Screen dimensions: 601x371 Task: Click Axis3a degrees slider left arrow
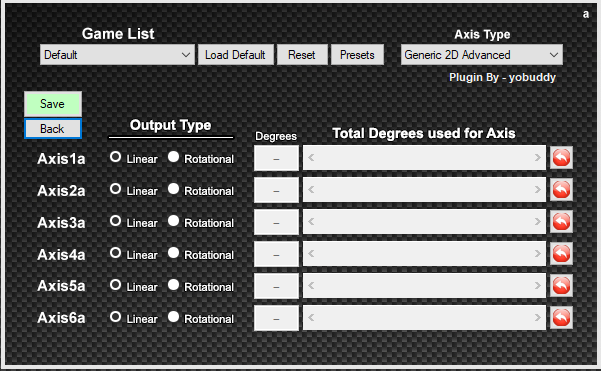pos(311,222)
